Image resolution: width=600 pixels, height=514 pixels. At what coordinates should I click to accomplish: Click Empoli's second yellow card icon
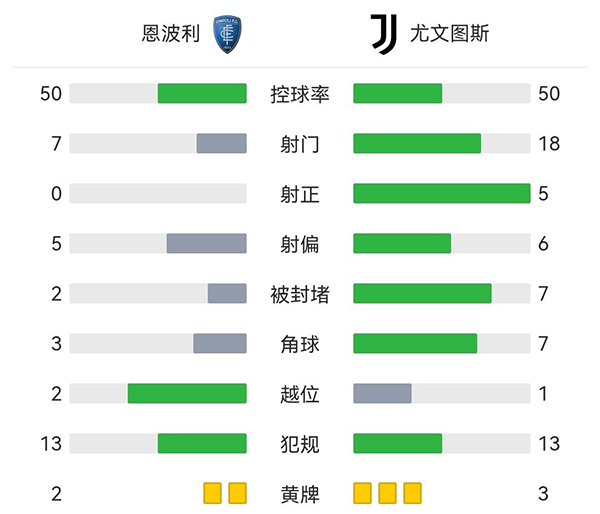(237, 493)
